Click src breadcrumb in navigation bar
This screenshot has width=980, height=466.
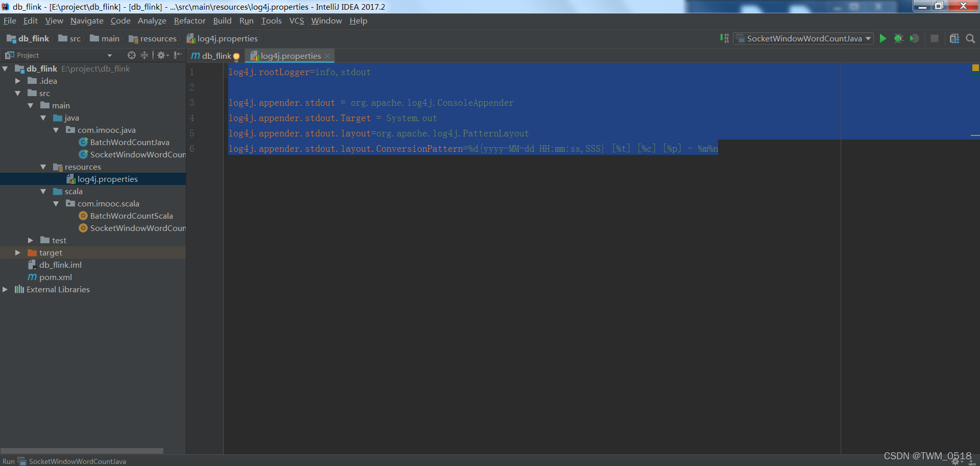tap(69, 38)
